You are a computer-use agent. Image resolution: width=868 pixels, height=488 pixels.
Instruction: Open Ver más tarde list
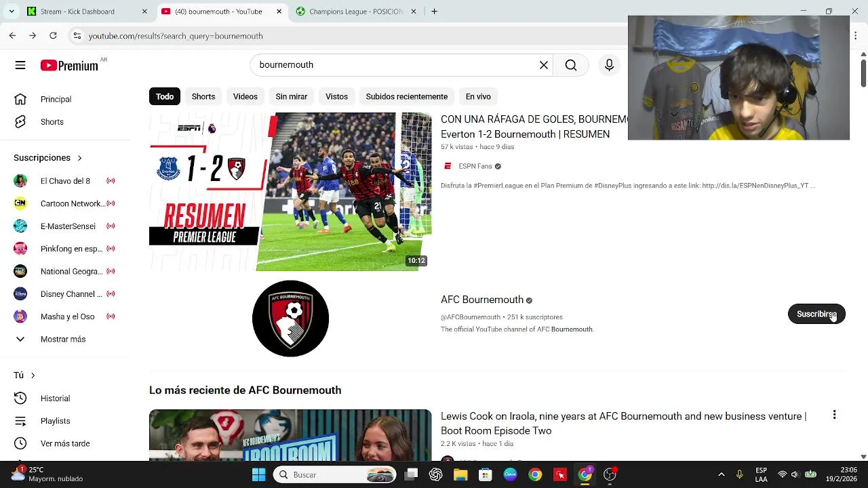pos(64,444)
